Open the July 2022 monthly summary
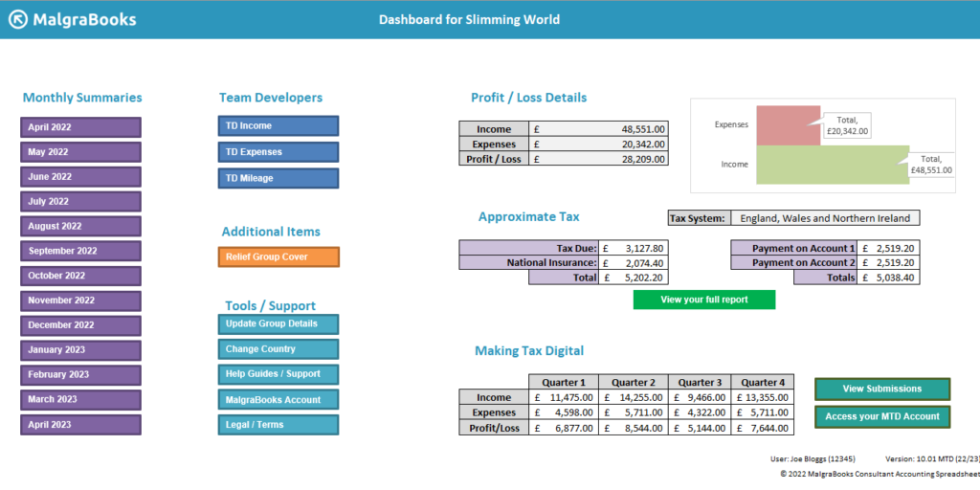Screen dimensions: 980x490 tap(80, 201)
